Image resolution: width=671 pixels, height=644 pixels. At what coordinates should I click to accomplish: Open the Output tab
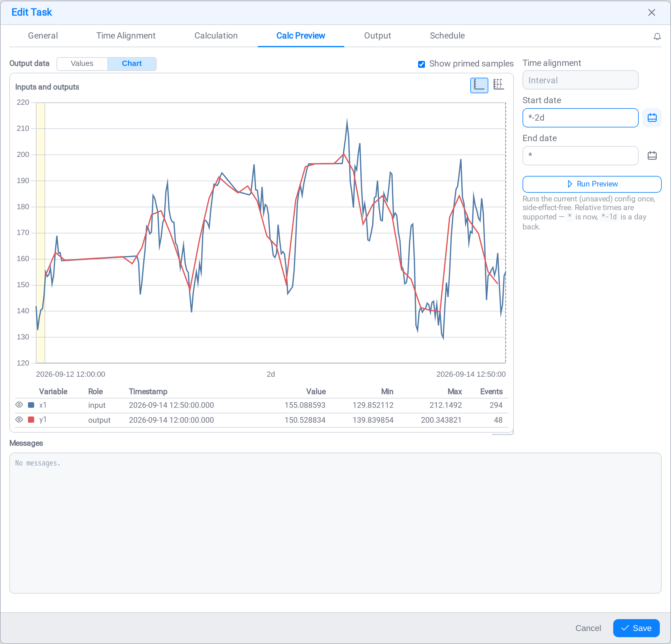point(377,36)
